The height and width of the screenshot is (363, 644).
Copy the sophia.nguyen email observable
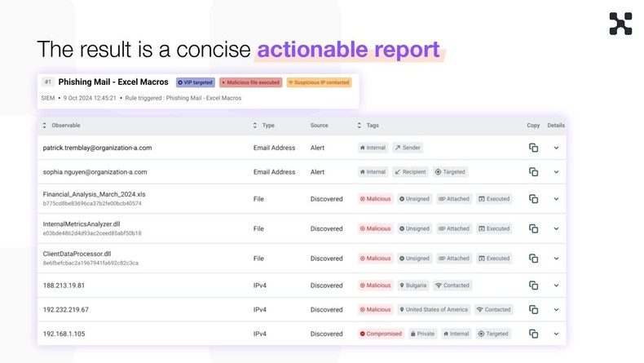[533, 172]
